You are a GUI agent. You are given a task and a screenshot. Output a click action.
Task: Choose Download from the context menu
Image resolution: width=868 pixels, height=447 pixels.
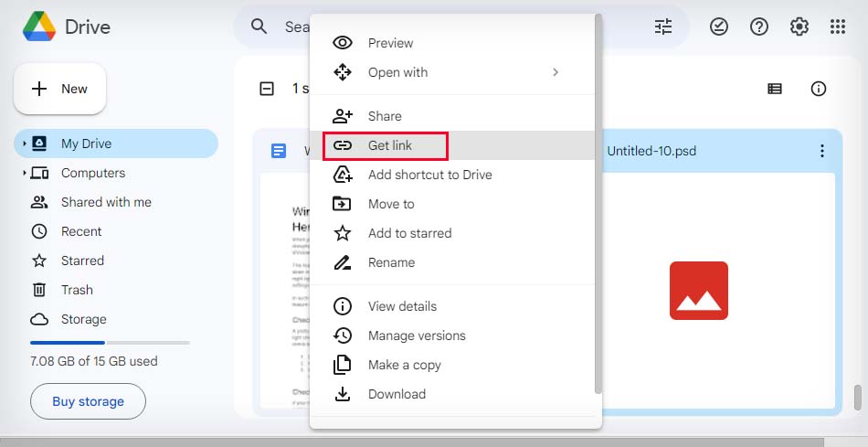[x=452, y=394]
